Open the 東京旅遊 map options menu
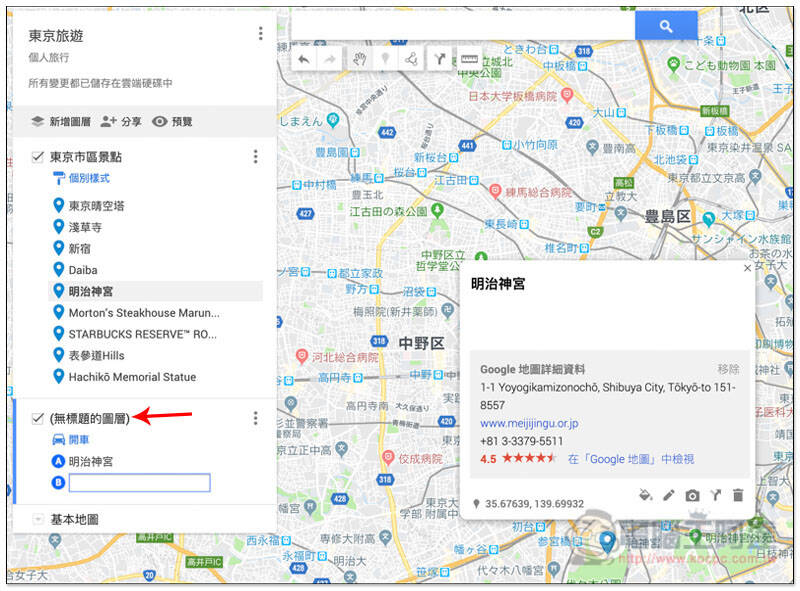Viewport: 800px width, 591px height. click(x=261, y=34)
